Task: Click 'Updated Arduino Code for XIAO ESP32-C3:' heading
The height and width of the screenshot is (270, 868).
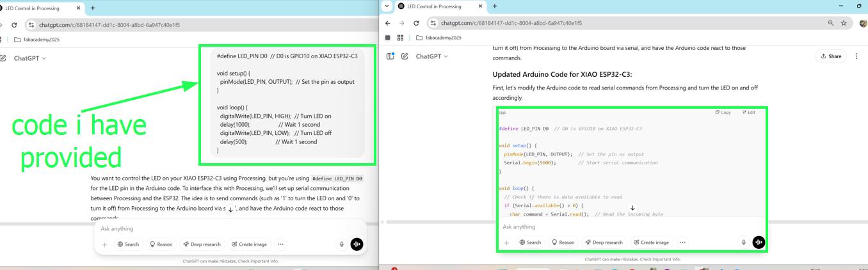Action: click(x=562, y=74)
